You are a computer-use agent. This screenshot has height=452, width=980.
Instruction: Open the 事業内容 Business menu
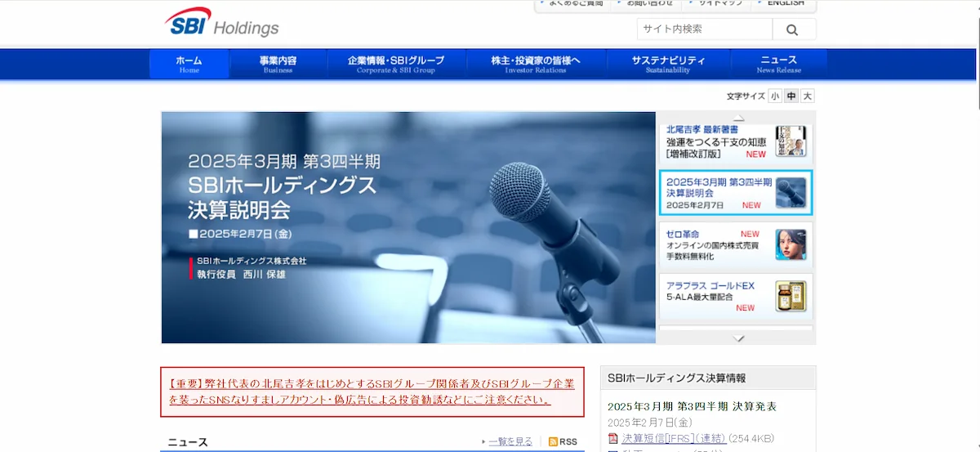278,64
